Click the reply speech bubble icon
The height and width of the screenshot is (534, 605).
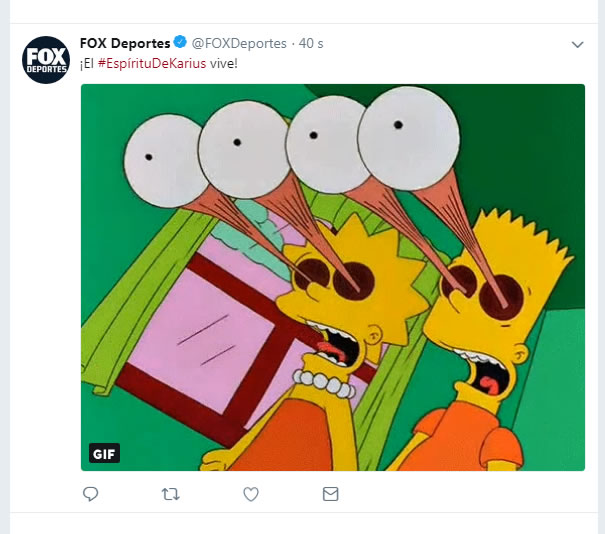click(90, 494)
